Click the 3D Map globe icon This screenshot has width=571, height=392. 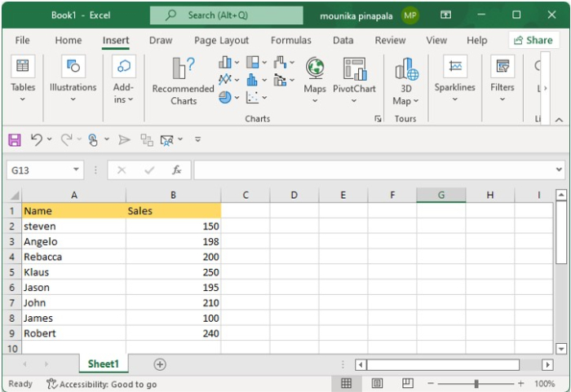click(x=405, y=69)
